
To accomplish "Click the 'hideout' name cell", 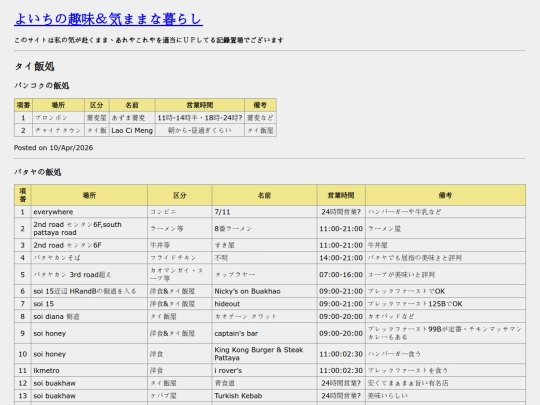I will [264, 304].
